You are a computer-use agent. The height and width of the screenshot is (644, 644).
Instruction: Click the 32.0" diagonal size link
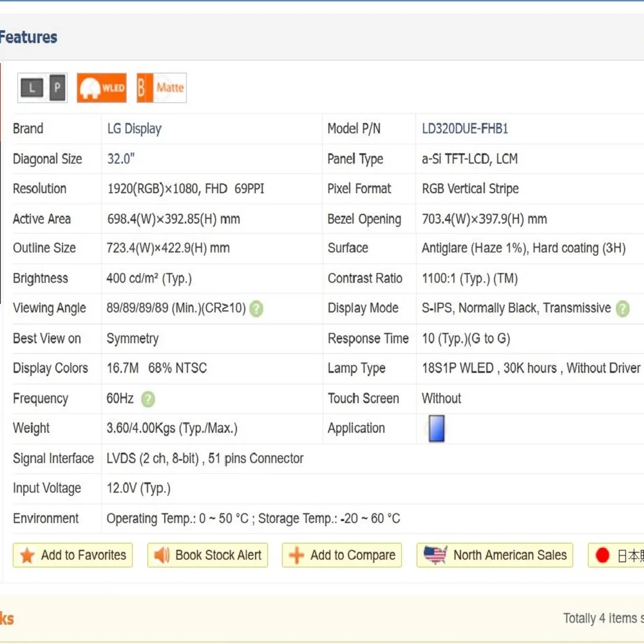(121, 158)
